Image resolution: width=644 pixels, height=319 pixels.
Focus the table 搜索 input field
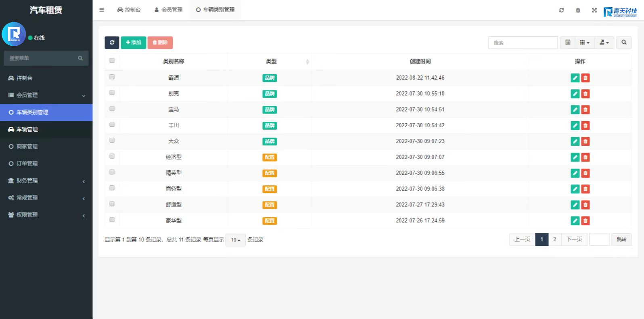click(523, 42)
